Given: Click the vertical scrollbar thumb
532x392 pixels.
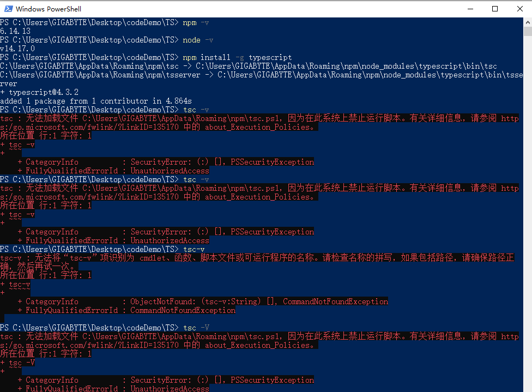Looking at the screenshot, I should tap(528, 32).
